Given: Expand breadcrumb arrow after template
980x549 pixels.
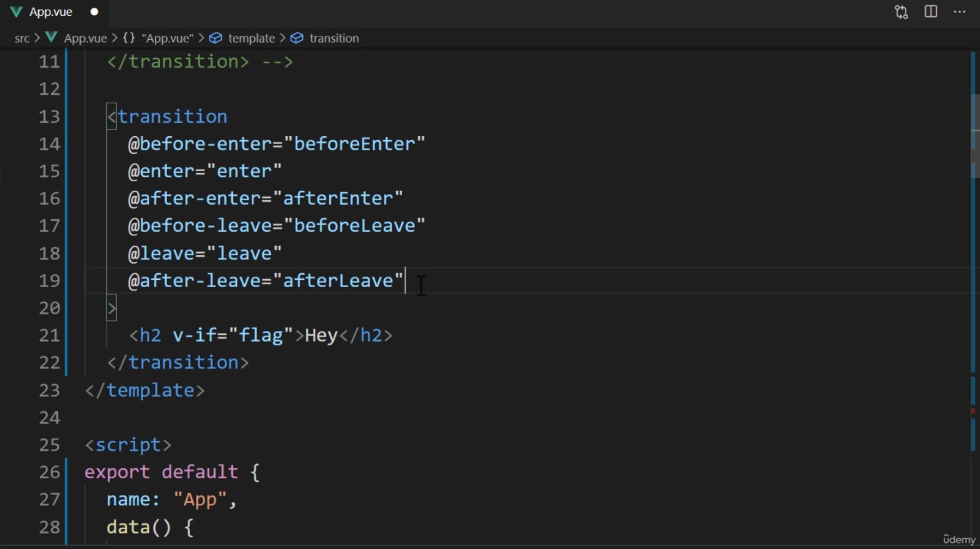Looking at the screenshot, I should point(282,38).
